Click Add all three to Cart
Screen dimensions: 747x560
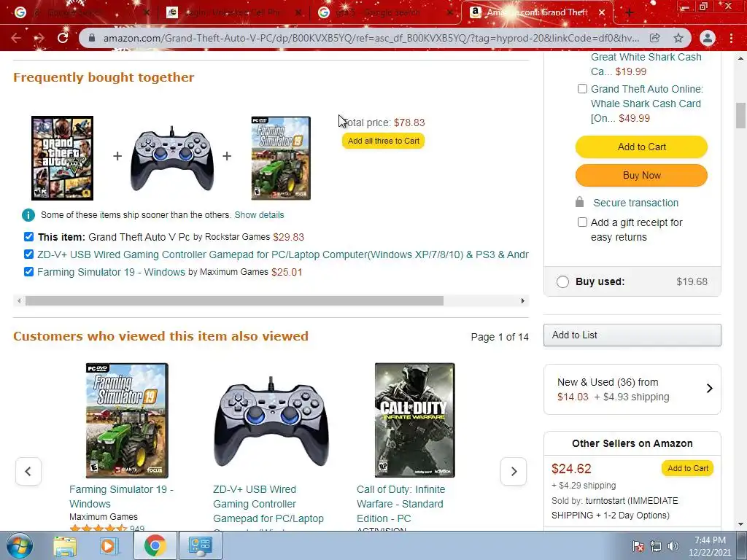click(384, 141)
